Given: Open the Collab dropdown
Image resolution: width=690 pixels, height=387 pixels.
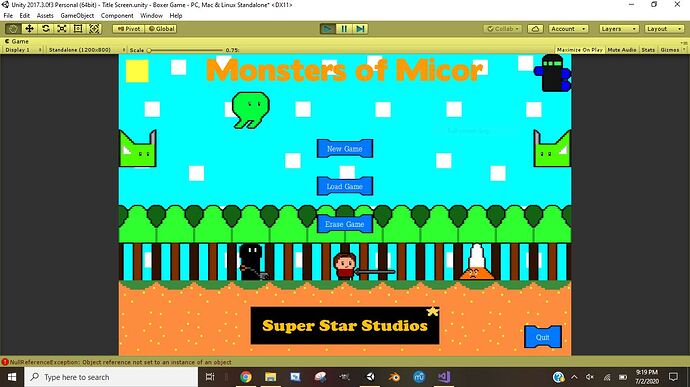Looking at the screenshot, I should [503, 29].
